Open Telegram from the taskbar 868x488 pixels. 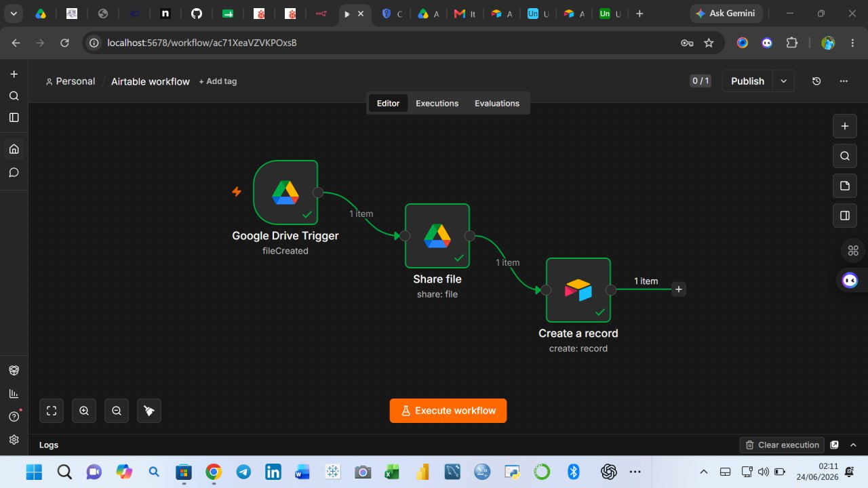point(243,472)
